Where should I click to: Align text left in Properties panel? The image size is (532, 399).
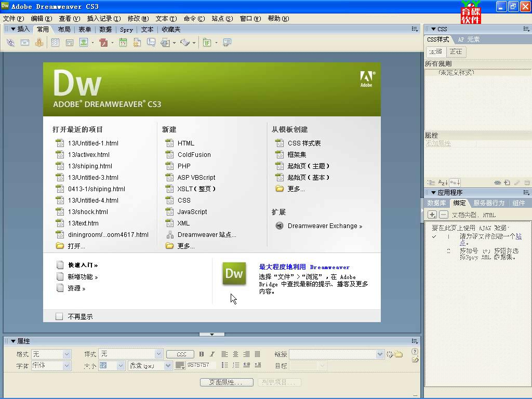coord(224,354)
